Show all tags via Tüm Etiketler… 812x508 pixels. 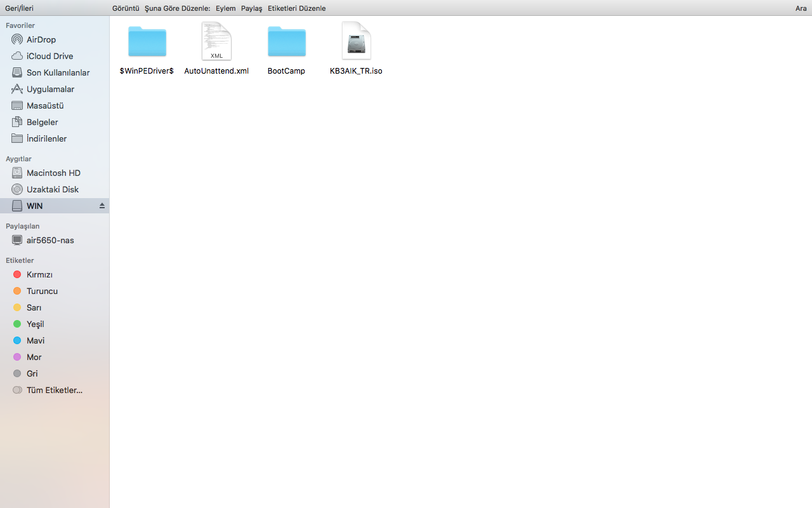pyautogui.click(x=55, y=390)
